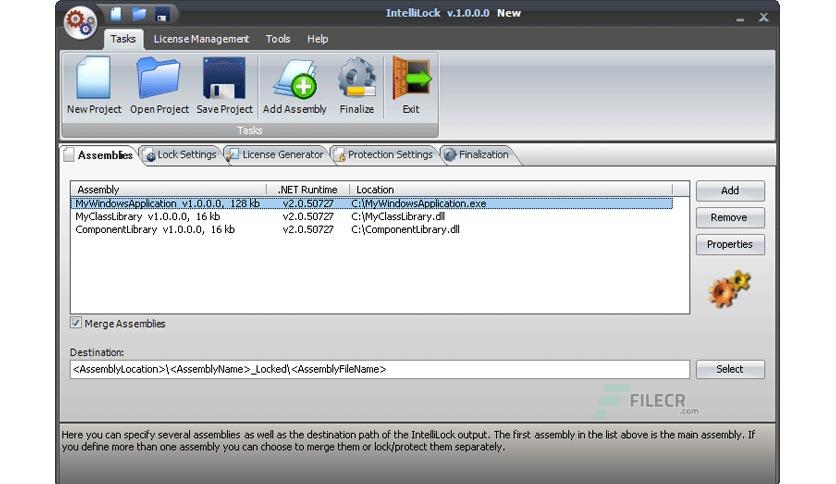Click C:\MyWindowsApplication.exe location cell
The image size is (836, 484).
point(419,203)
